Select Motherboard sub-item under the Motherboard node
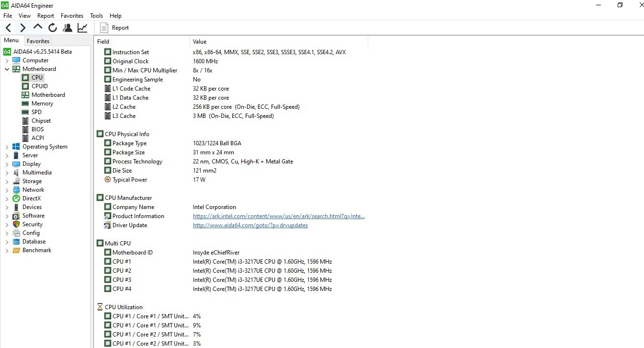This screenshot has height=348, width=644. click(x=48, y=95)
